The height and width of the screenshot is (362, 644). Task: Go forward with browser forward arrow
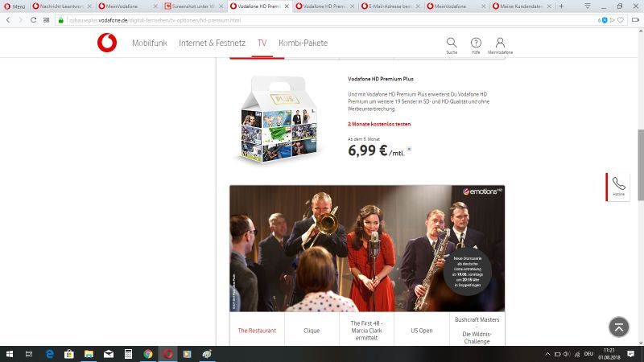point(20,19)
